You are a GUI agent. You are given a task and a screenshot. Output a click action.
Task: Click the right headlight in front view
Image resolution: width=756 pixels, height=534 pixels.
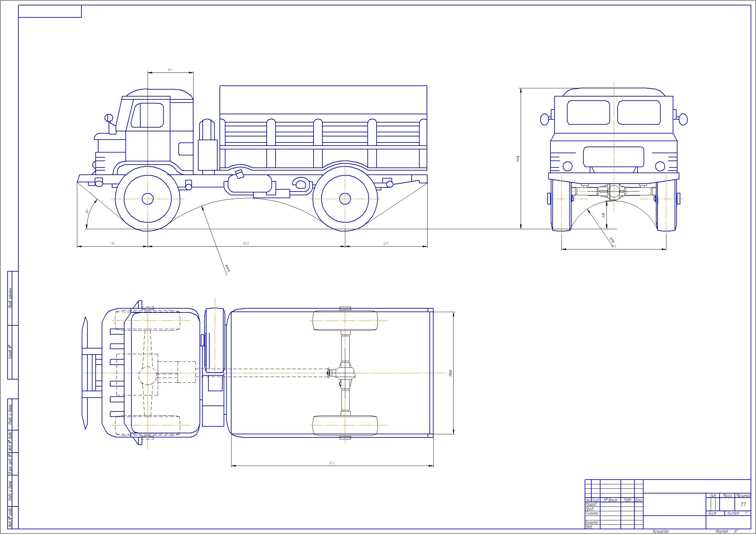click(x=660, y=166)
